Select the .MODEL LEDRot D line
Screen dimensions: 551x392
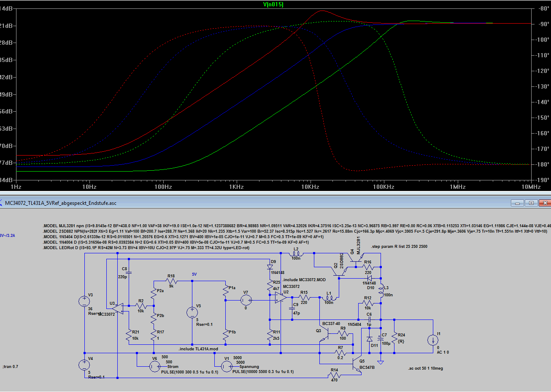(146, 248)
